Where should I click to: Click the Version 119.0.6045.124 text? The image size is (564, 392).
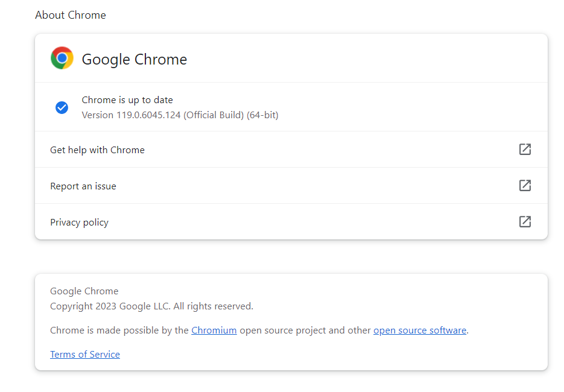(131, 115)
